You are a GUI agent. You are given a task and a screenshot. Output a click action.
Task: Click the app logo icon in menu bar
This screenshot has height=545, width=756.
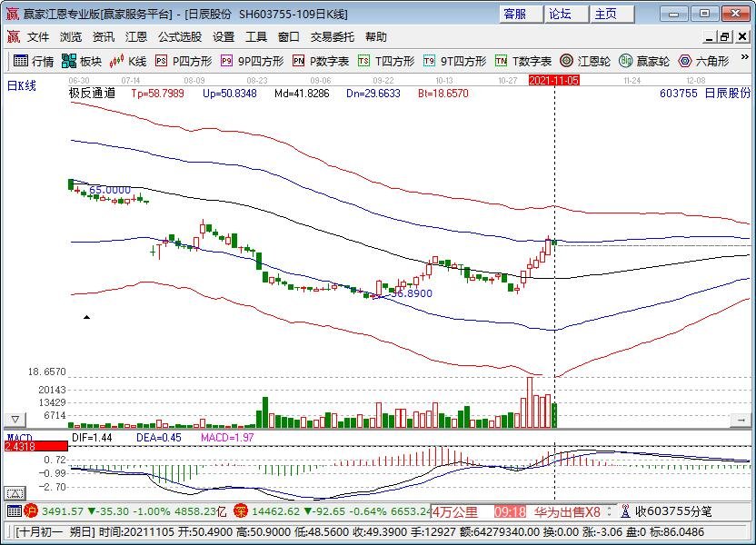tap(14, 36)
